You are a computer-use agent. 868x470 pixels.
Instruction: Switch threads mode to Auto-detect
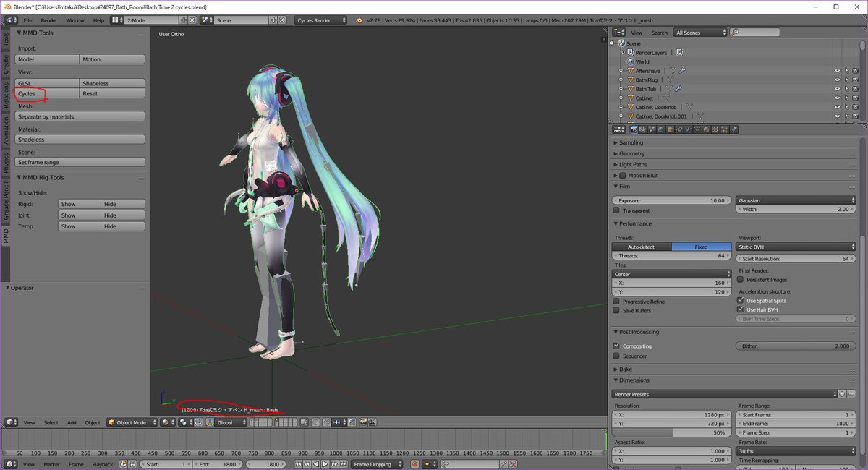coord(642,247)
